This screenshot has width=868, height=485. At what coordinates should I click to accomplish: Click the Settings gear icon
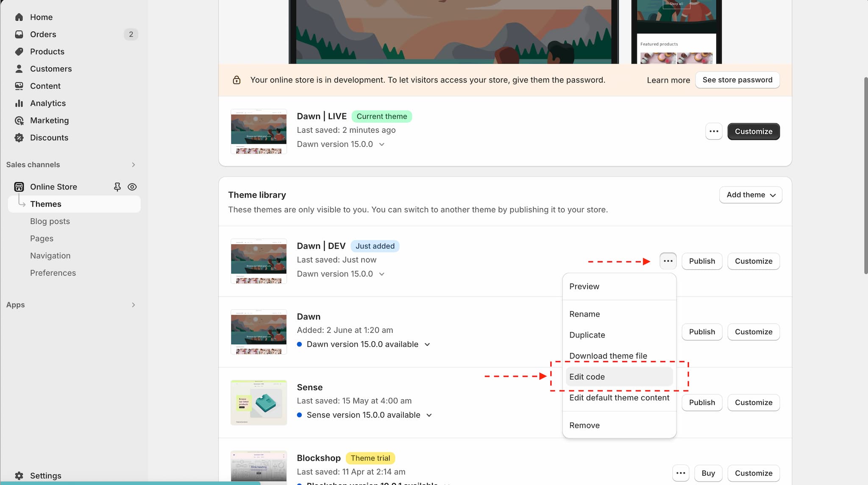(x=19, y=476)
